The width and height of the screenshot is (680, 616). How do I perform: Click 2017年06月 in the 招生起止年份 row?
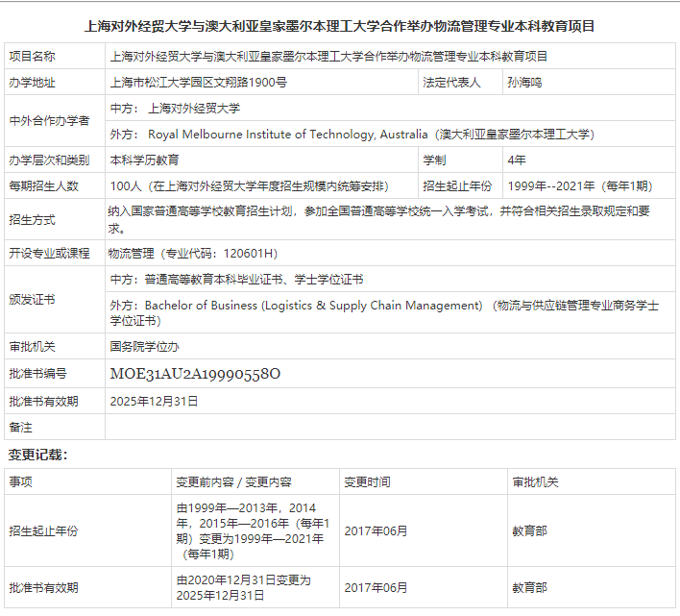[x=376, y=531]
